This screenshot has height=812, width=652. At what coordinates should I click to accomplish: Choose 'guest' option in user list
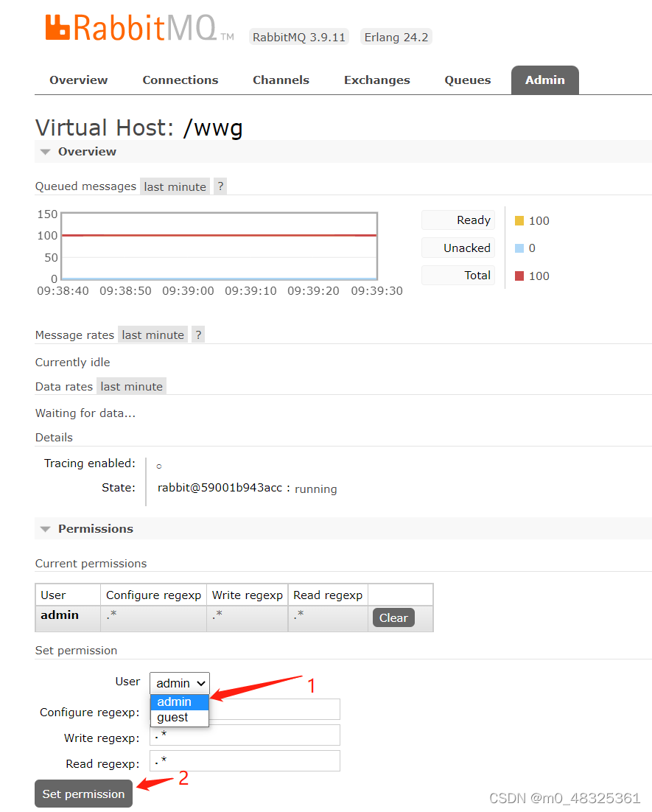pyautogui.click(x=180, y=717)
